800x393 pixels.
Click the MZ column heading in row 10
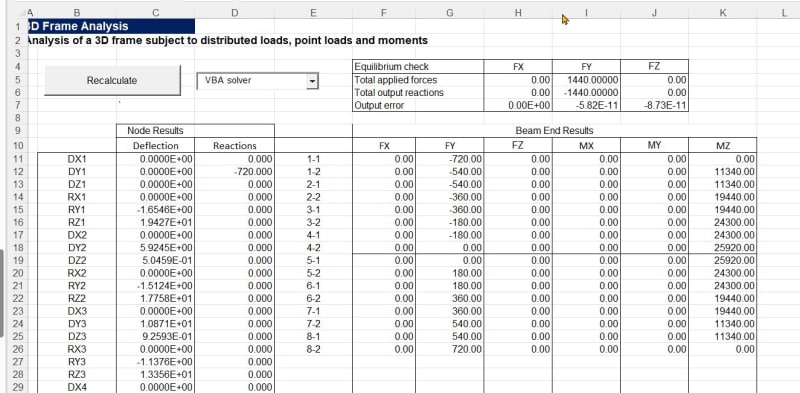(722, 146)
